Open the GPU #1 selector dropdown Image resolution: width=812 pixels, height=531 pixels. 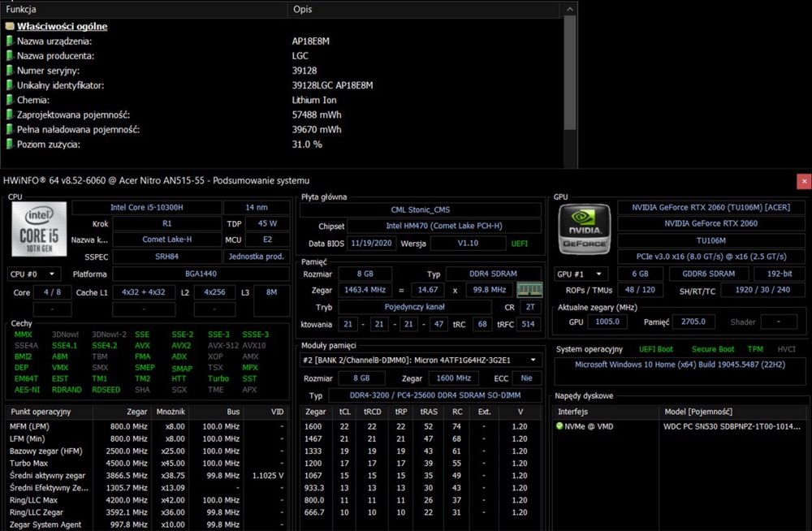point(580,274)
